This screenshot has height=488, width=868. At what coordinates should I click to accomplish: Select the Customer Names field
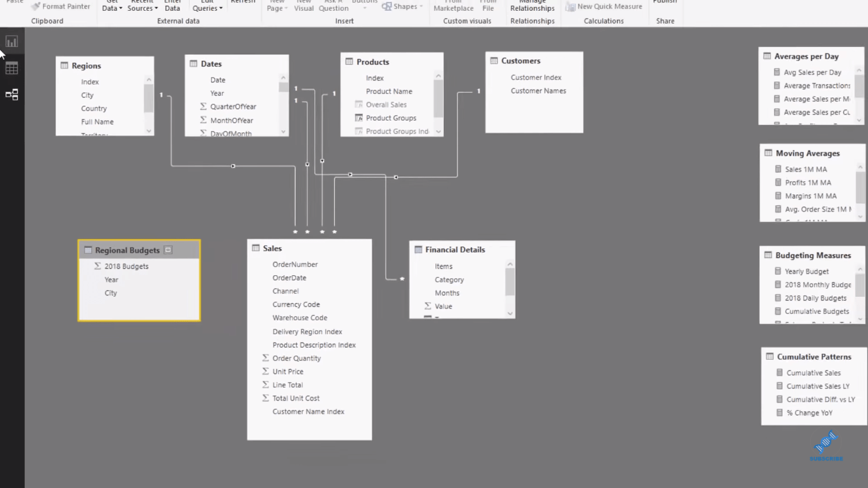tap(538, 91)
